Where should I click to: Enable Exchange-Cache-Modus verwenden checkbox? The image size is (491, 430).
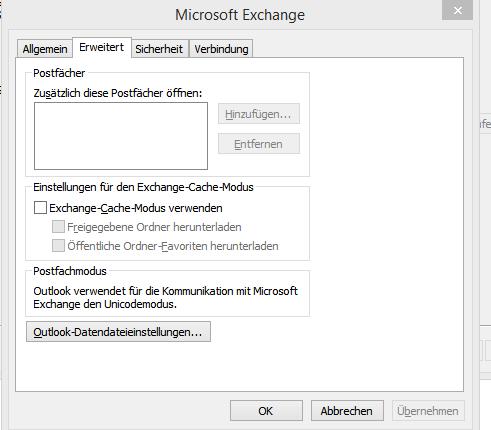click(x=40, y=208)
